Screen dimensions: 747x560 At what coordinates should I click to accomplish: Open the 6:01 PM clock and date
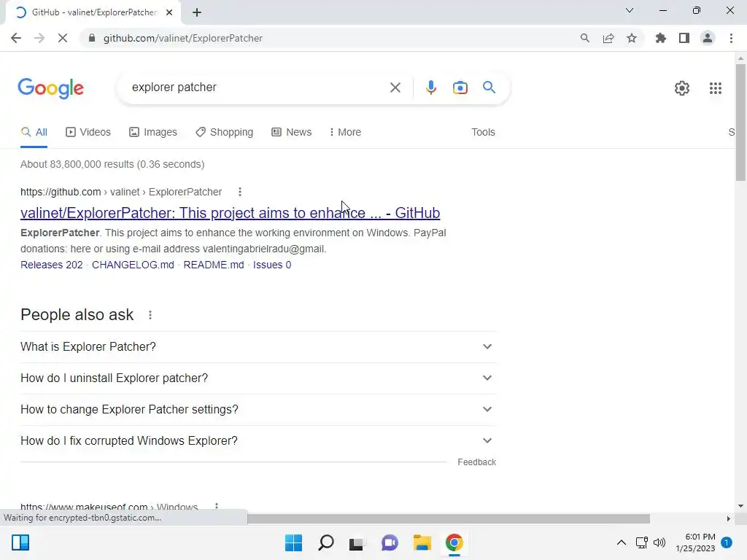(x=695, y=542)
